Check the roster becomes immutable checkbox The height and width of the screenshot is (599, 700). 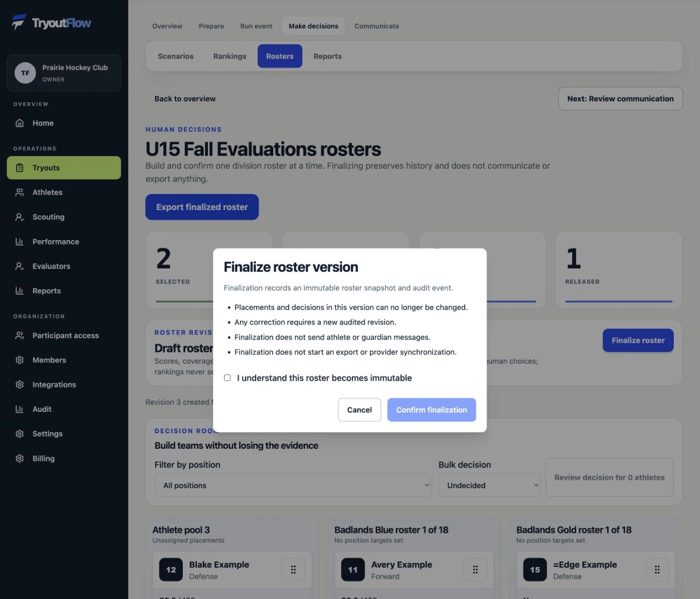(x=227, y=378)
